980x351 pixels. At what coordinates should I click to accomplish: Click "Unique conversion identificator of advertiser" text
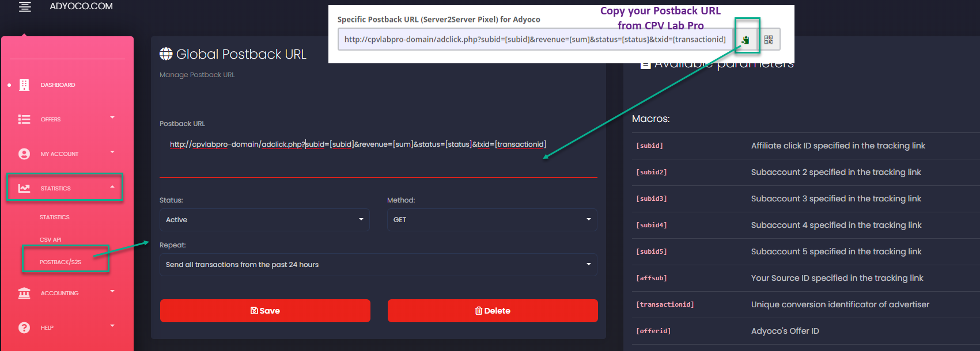click(x=840, y=304)
